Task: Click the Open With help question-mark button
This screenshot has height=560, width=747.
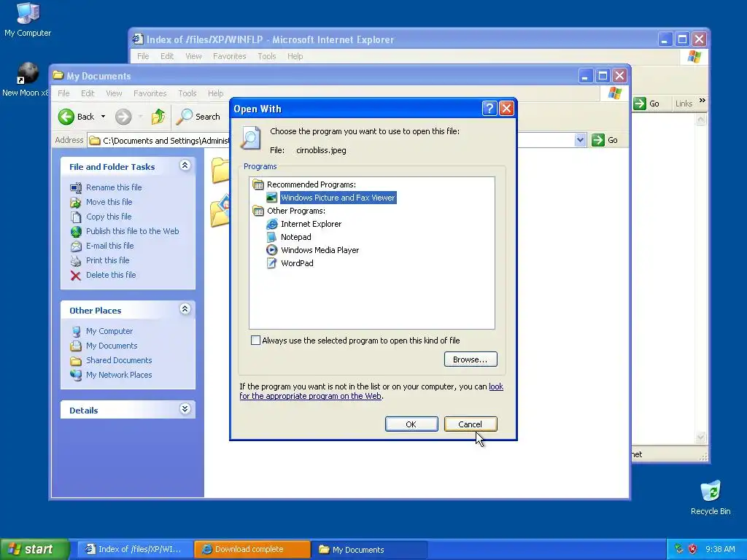Action: (489, 109)
